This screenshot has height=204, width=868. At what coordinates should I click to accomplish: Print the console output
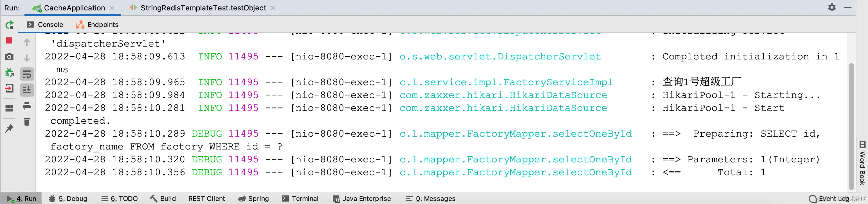27,106
